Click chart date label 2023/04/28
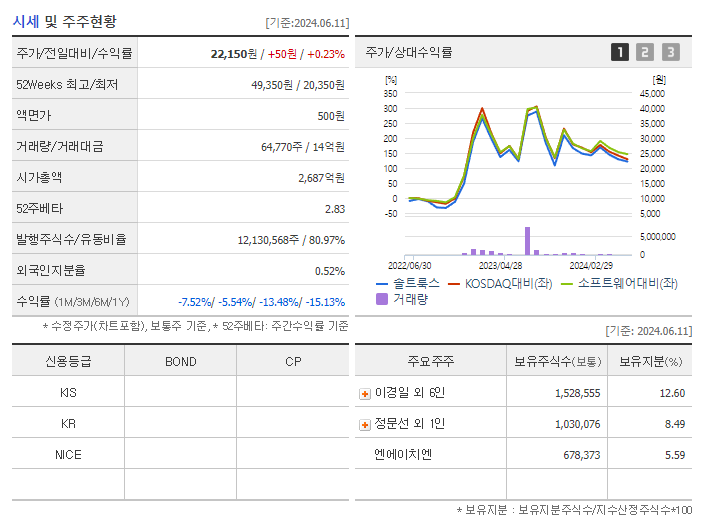 tap(500, 265)
